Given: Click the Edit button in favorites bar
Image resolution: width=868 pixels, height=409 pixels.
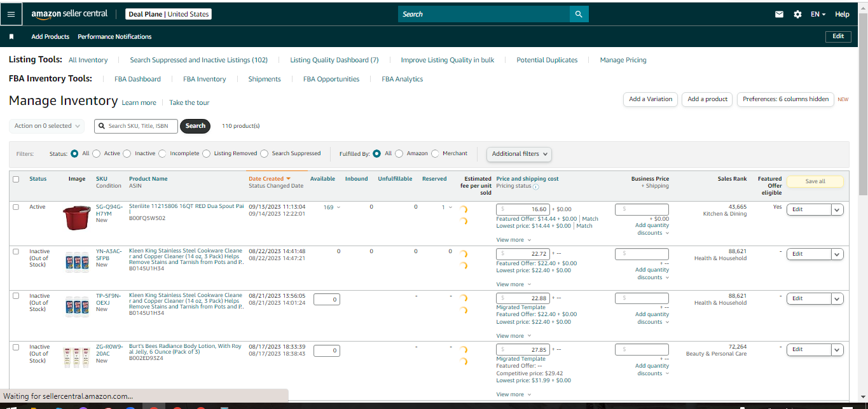Looking at the screenshot, I should [838, 36].
